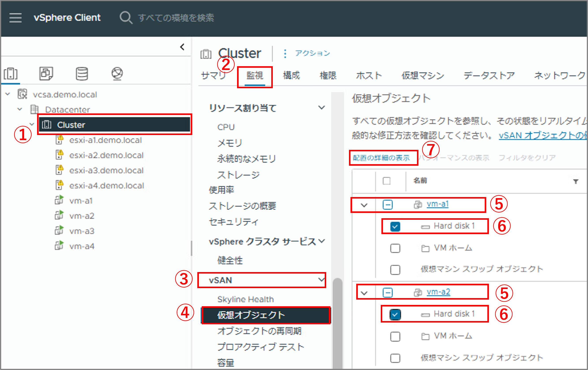Check VM ホーム under vm-a1

(395, 248)
